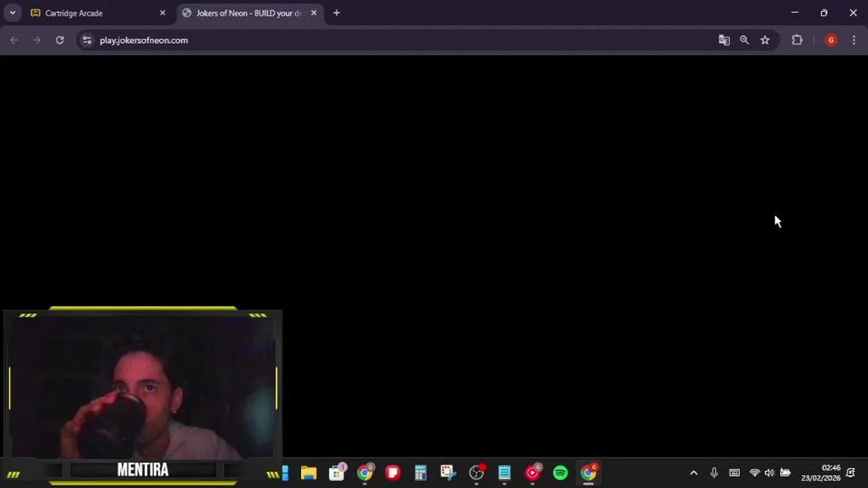The image size is (868, 488).
Task: Open Snipping Tool from the taskbar
Action: [x=448, y=472]
